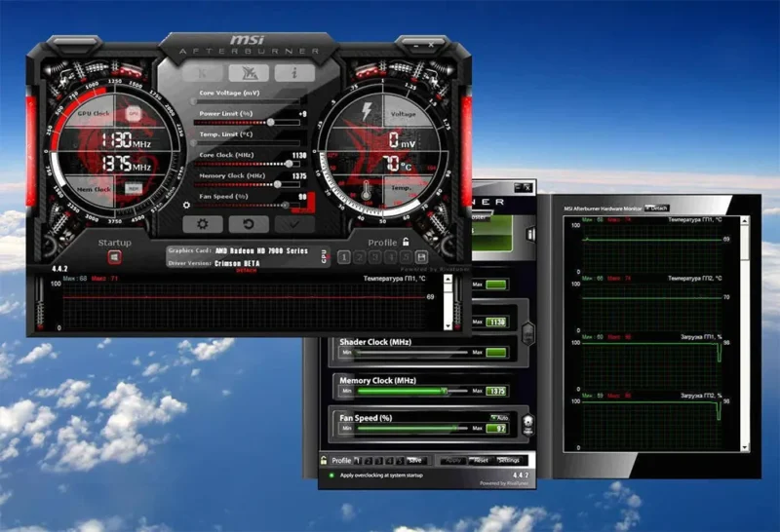Enable Apply overclocking at system startup

pos(331,475)
